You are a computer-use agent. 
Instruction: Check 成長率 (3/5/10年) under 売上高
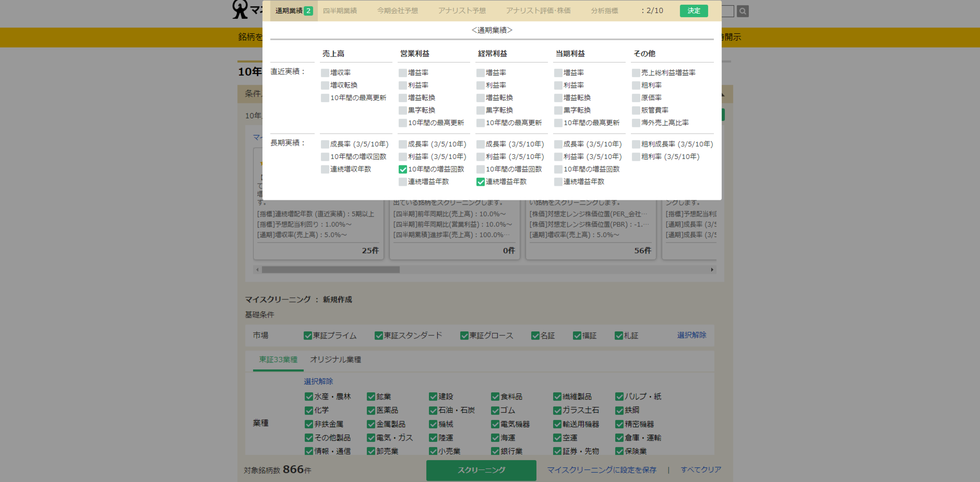point(325,144)
